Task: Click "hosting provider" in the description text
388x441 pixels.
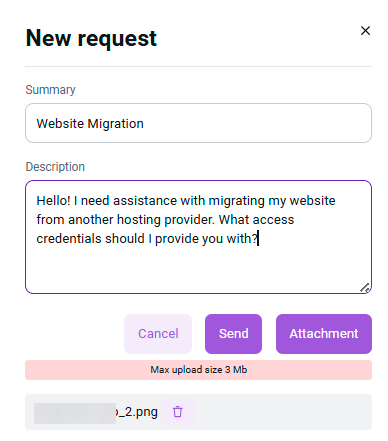Action: tap(165, 220)
